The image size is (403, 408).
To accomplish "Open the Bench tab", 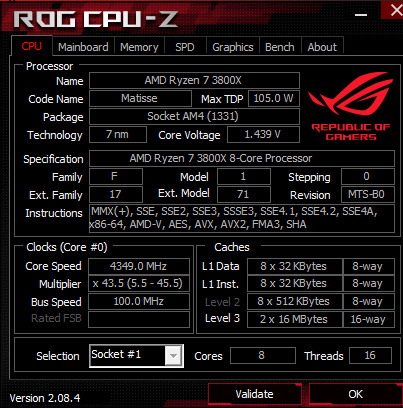I will coord(280,47).
